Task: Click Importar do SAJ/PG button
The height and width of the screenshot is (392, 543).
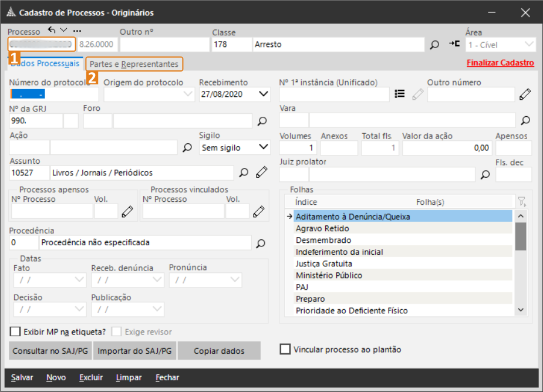Action: (134, 350)
